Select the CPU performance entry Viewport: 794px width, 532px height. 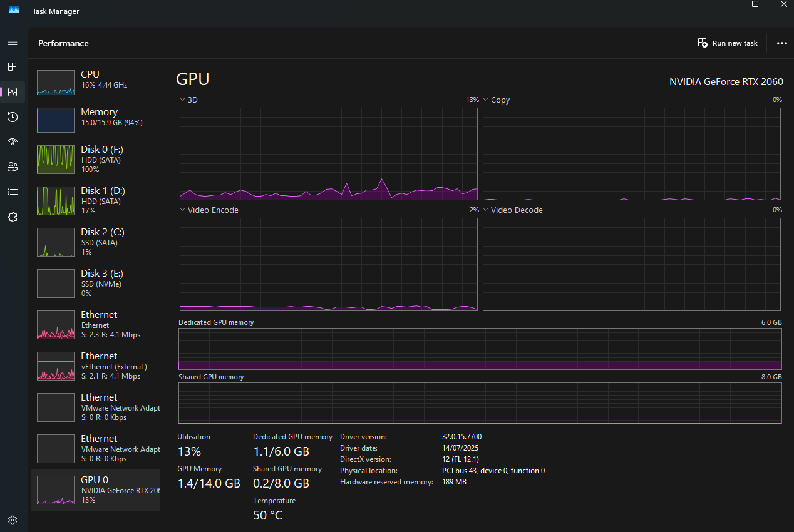pos(95,82)
